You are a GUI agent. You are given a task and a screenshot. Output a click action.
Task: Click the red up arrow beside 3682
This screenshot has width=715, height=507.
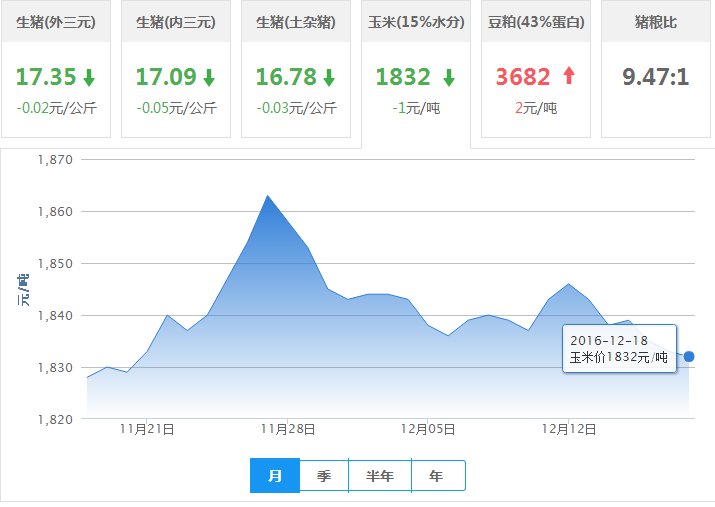click(x=569, y=75)
